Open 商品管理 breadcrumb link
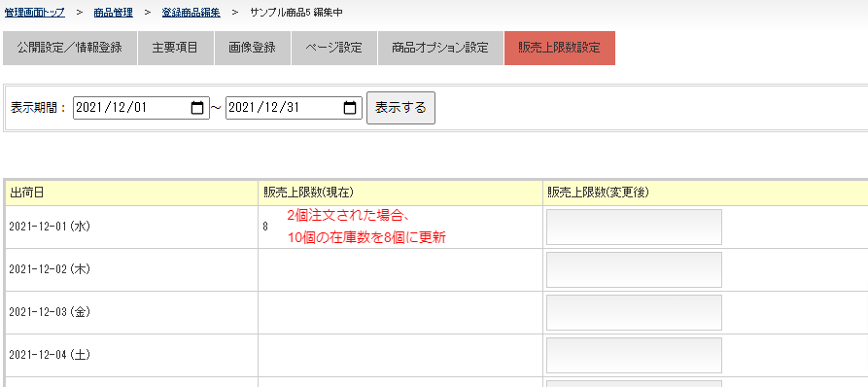This screenshot has width=868, height=387. (x=113, y=13)
